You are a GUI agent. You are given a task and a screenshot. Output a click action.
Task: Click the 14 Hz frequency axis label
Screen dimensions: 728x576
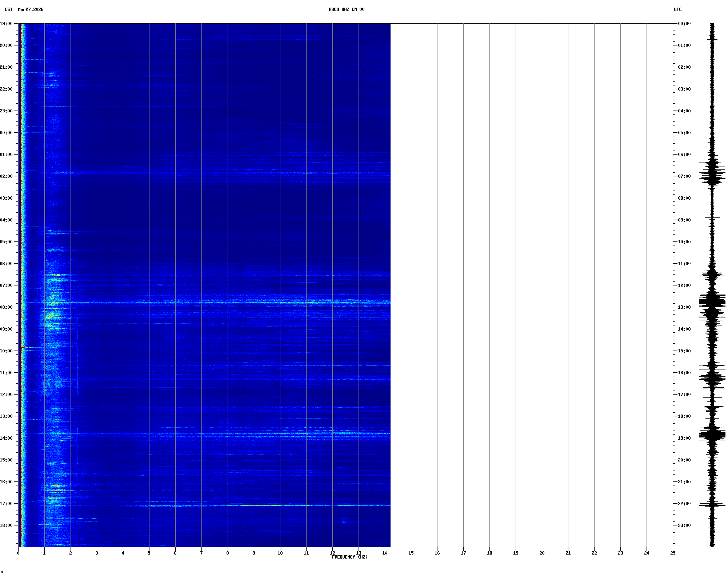tap(385, 553)
